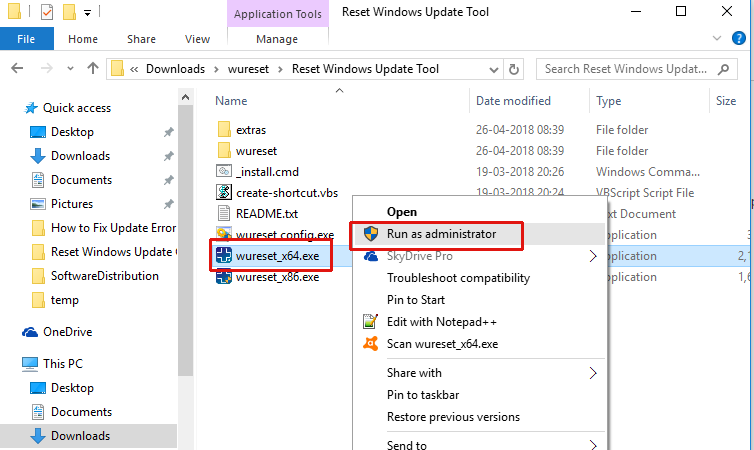Viewport: 754px width, 450px height.
Task: Open SkyDrive Pro submenu entry
Action: pos(420,256)
